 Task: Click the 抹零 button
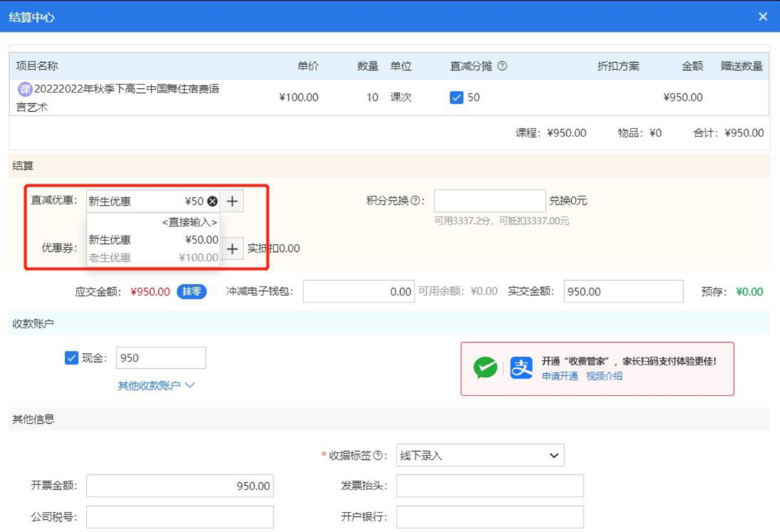[x=191, y=292]
